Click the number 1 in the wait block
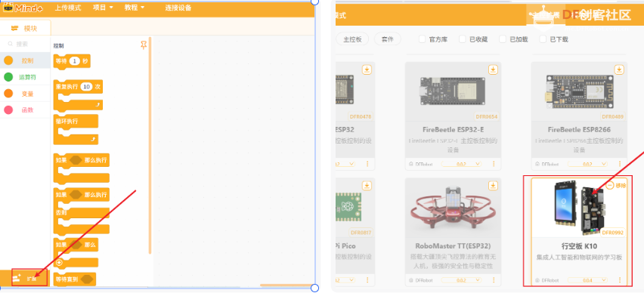The height and width of the screenshot is (293, 644). [74, 61]
